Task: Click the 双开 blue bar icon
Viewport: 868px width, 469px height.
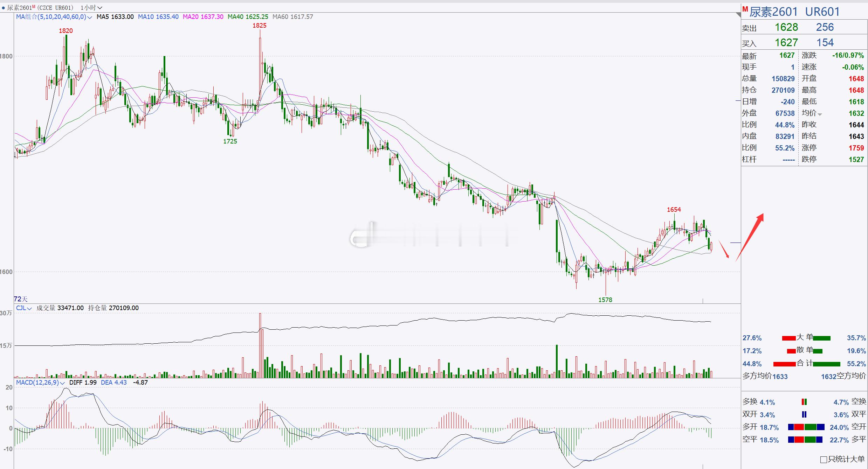Action: pos(804,414)
